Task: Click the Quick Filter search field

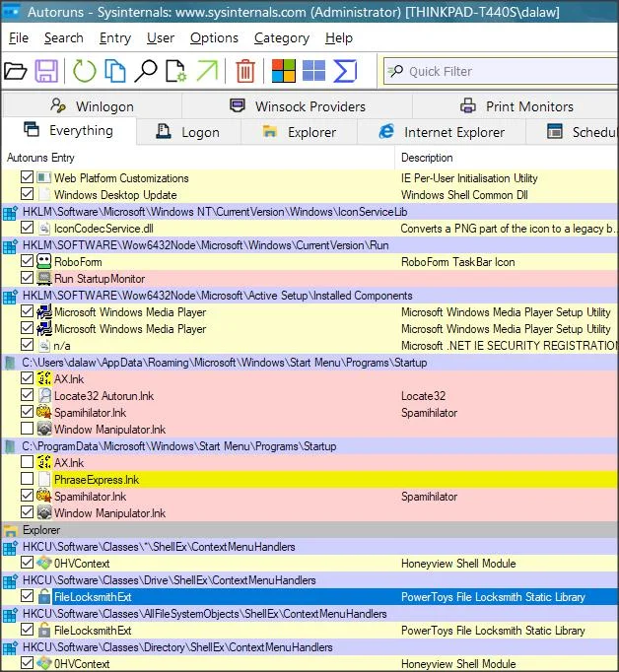Action: (501, 71)
